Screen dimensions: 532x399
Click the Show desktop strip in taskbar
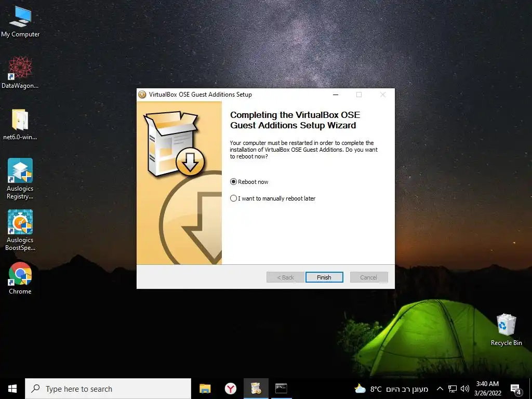click(530, 389)
